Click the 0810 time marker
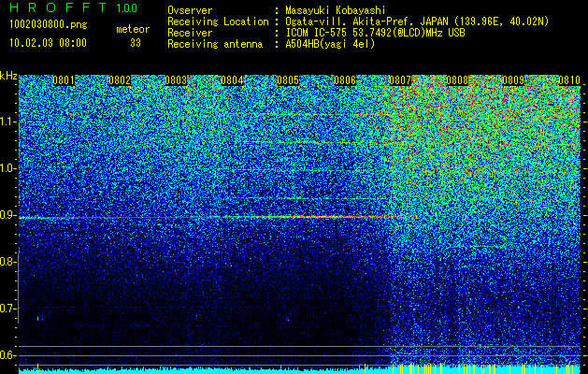This screenshot has height=374, width=588. [569, 80]
